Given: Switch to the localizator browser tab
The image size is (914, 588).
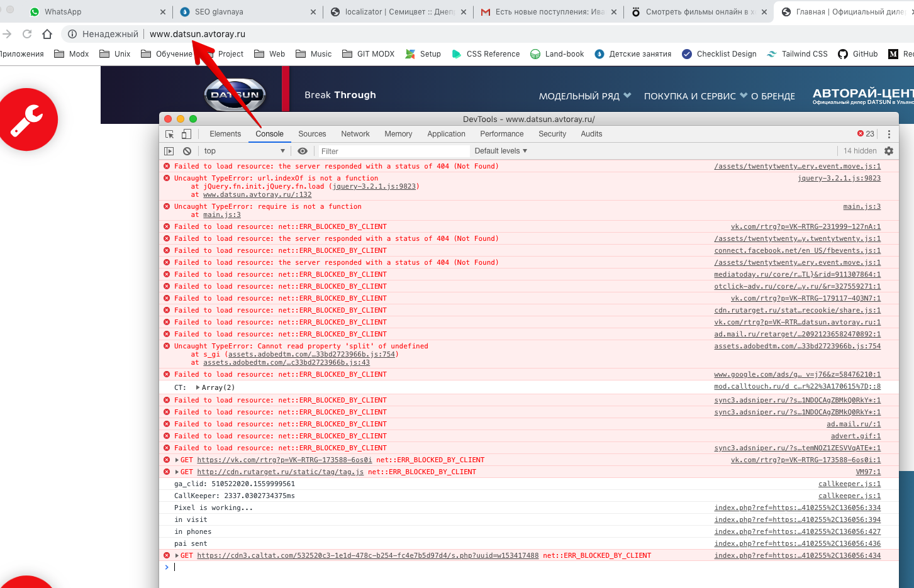Looking at the screenshot, I should [x=398, y=12].
